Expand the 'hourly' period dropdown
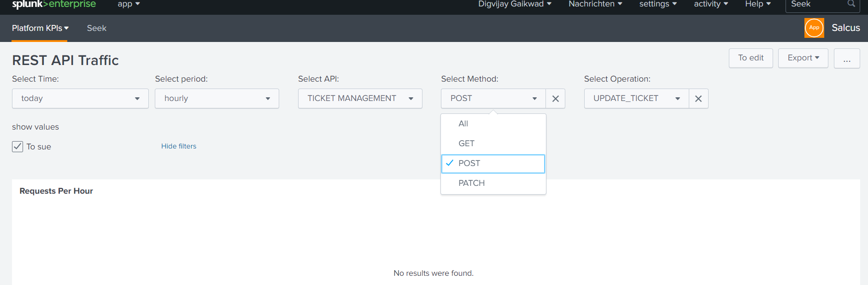 click(217, 99)
